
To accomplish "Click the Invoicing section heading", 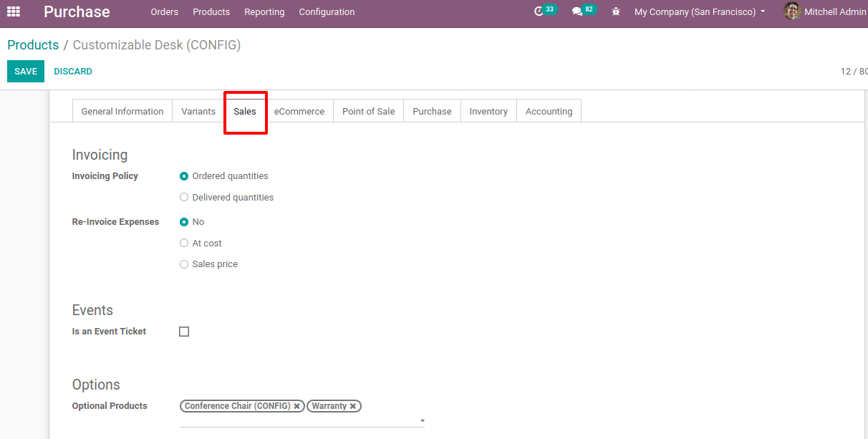I will click(100, 155).
